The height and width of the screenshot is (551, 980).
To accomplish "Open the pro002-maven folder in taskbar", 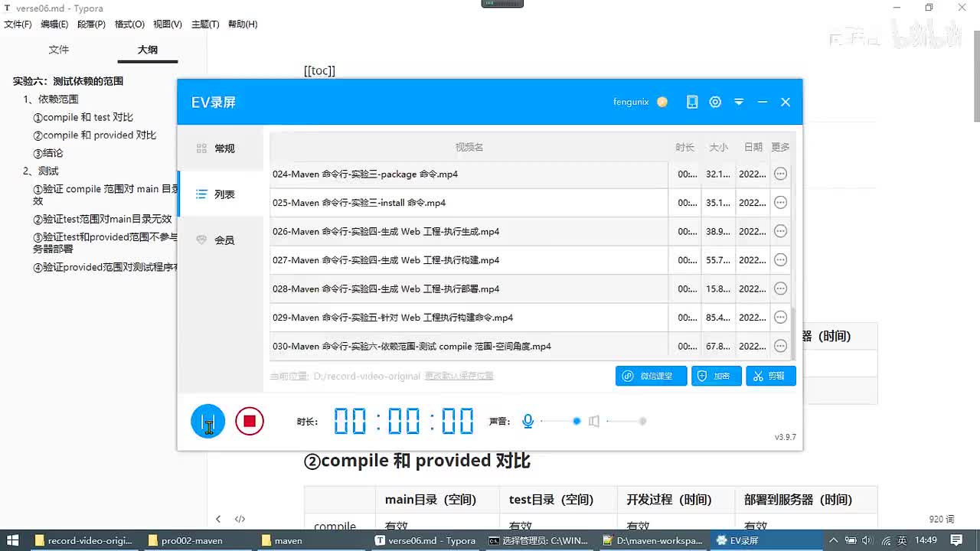I will 197,540.
